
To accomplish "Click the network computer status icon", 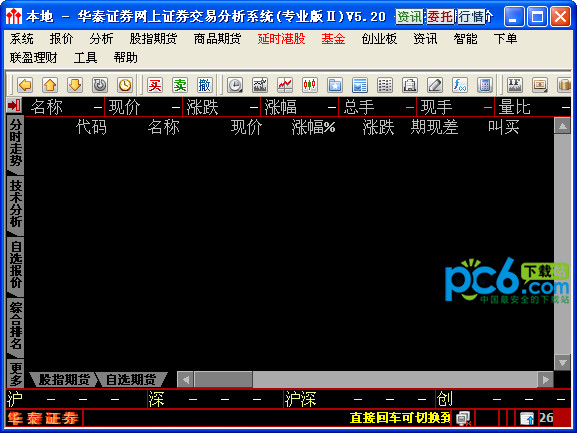I will click(463, 418).
